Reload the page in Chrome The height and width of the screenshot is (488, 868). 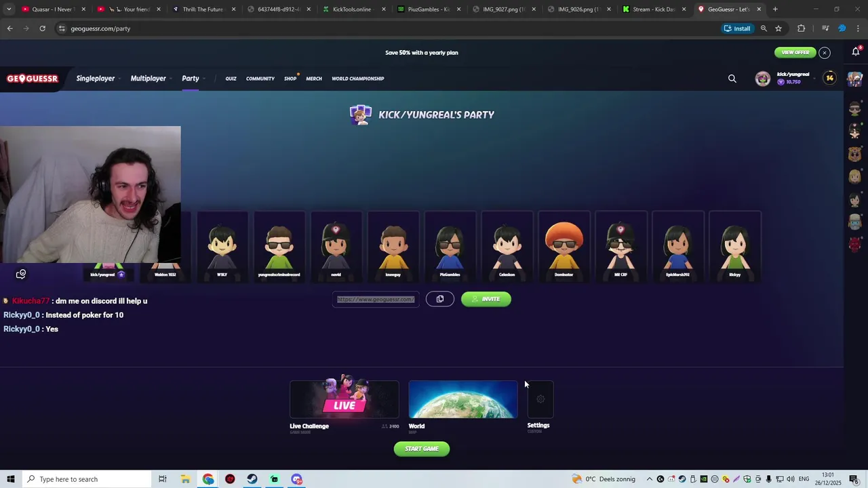(42, 28)
